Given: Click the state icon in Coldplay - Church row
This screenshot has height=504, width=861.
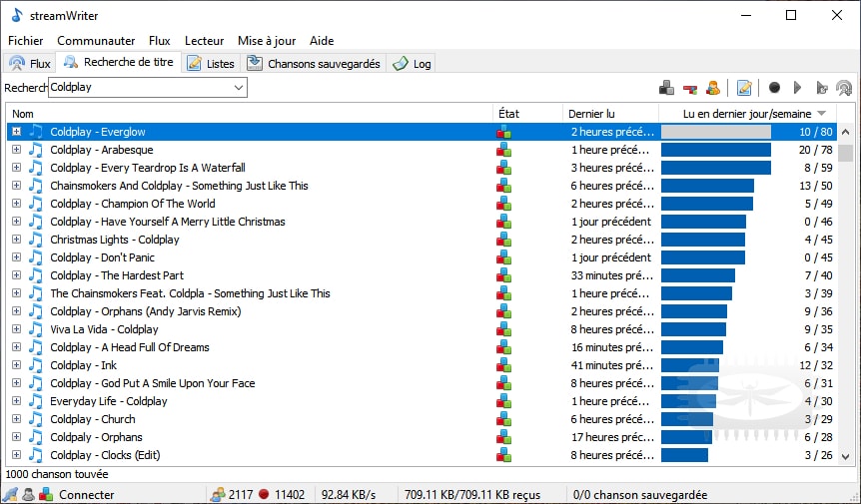Looking at the screenshot, I should pos(504,419).
